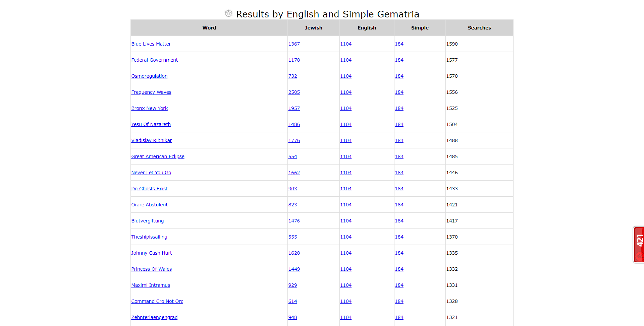Open the Maximi Intramus link
644x326 pixels.
pyautogui.click(x=151, y=285)
